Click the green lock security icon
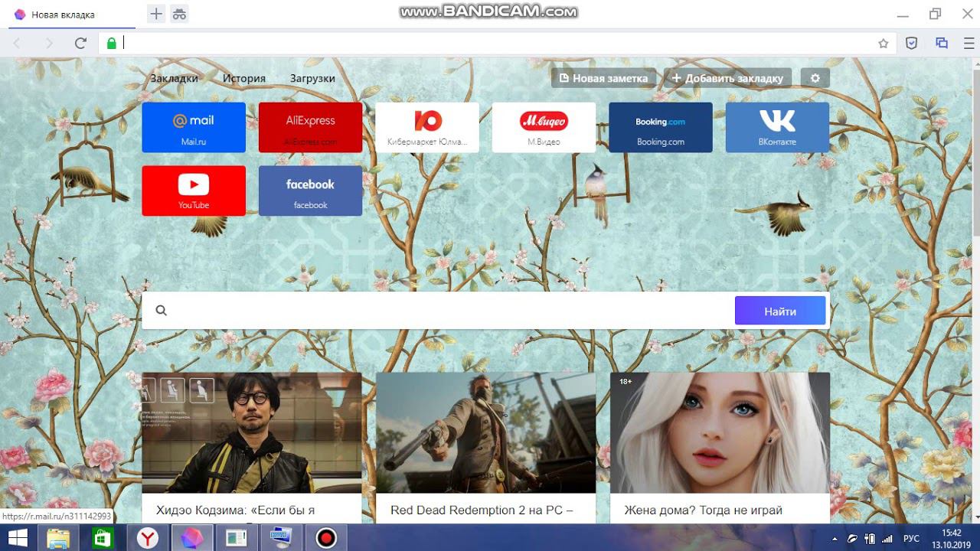 pyautogui.click(x=112, y=44)
